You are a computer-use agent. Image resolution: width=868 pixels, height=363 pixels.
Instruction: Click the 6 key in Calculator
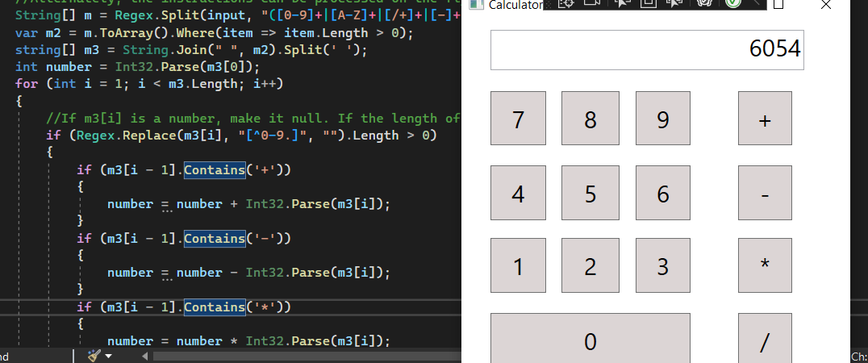click(x=662, y=193)
